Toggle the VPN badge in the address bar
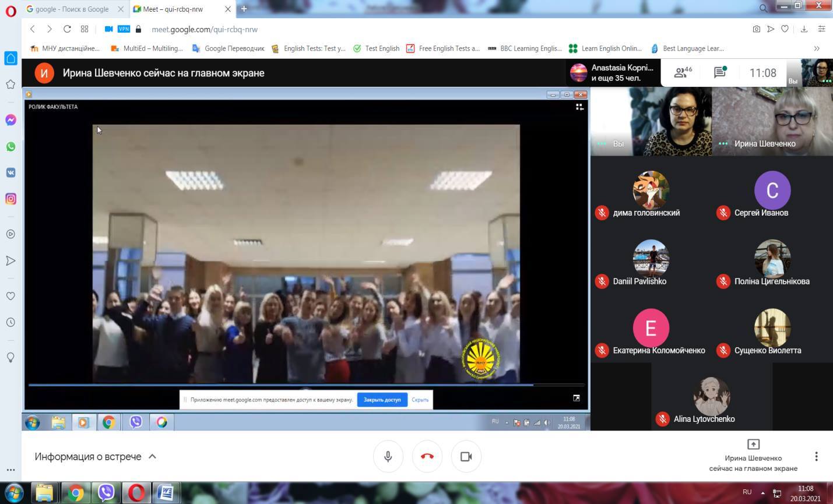This screenshot has height=504, width=833. (124, 29)
